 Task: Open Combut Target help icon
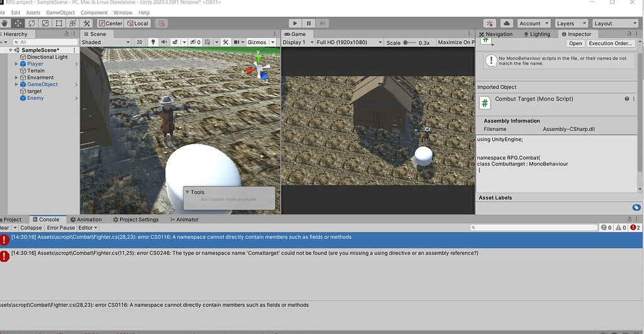point(627,99)
